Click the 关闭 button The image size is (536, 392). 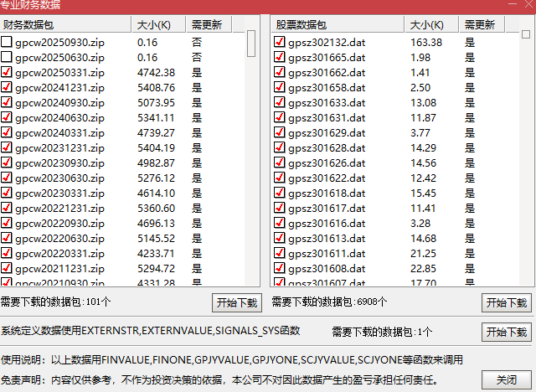[x=507, y=379]
